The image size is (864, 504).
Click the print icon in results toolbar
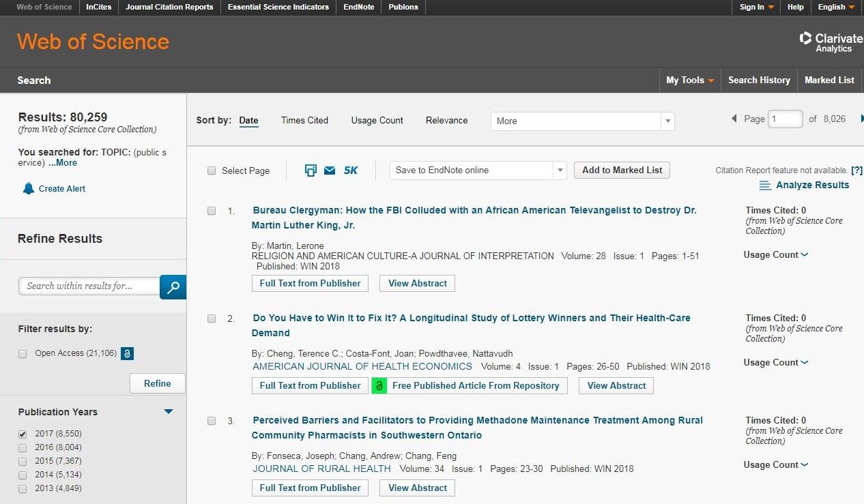(311, 171)
